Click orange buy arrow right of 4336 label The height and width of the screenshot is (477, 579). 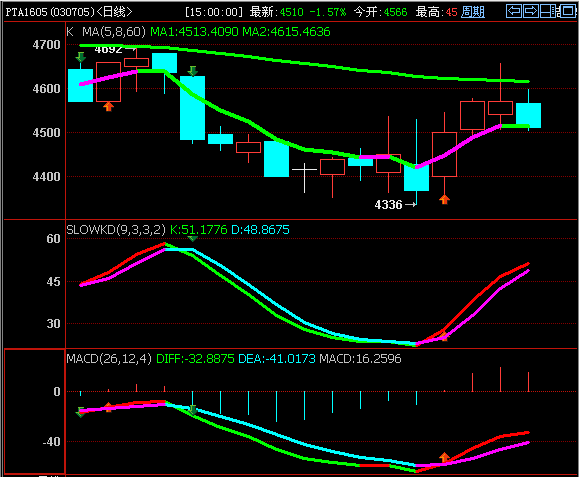point(444,199)
